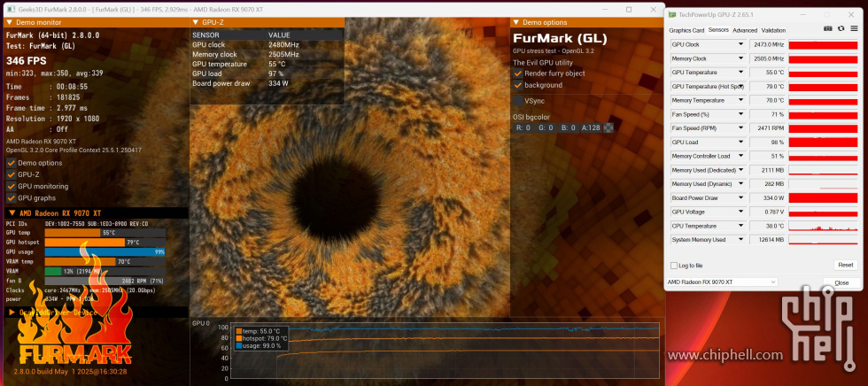The height and width of the screenshot is (386, 868).
Task: Click the GPU-Z title bar app icon
Action: click(x=672, y=15)
